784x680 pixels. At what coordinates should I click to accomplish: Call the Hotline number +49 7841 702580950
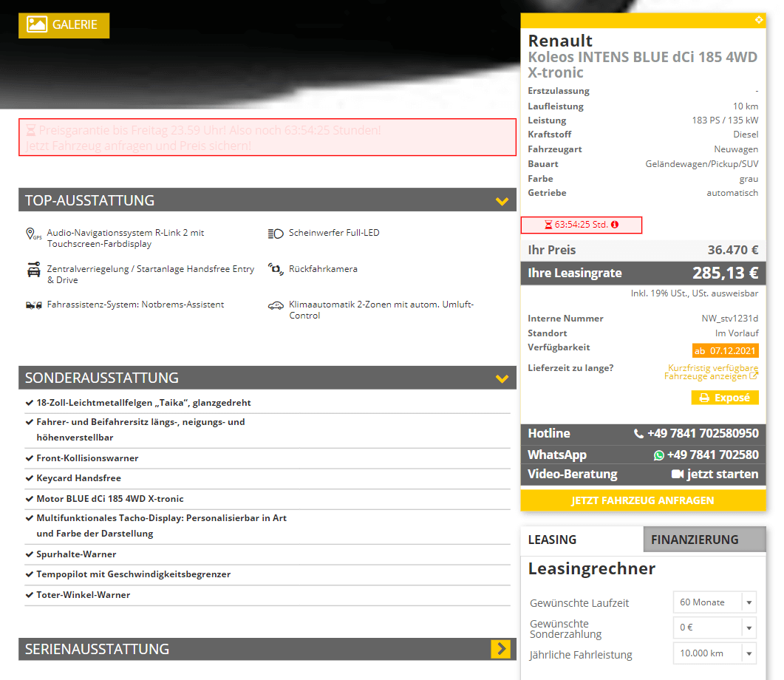click(x=703, y=433)
